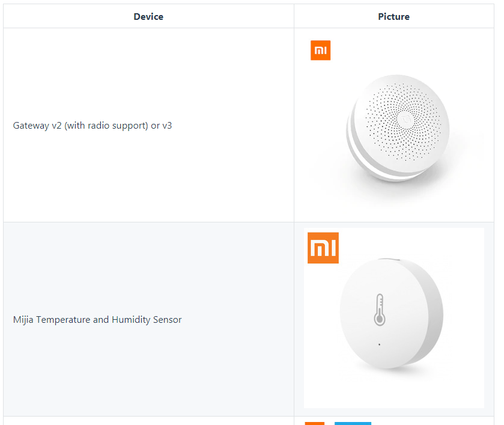Select the Device column header

click(x=148, y=16)
